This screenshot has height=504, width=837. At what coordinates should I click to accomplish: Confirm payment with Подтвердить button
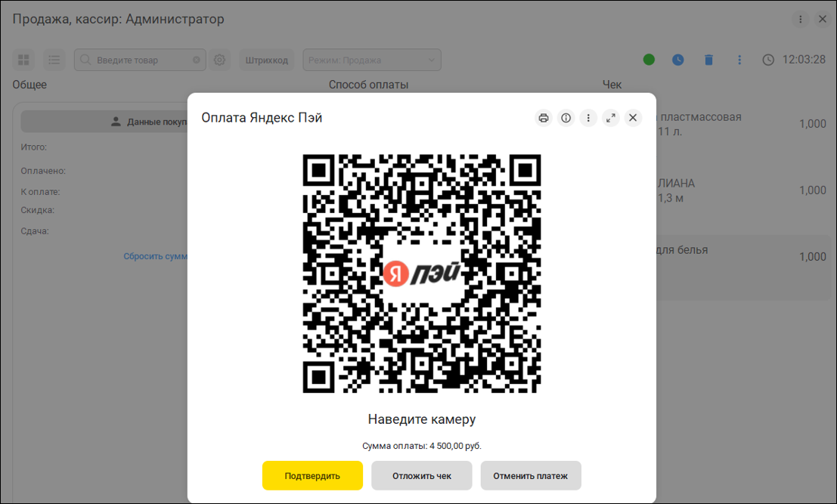click(x=312, y=476)
